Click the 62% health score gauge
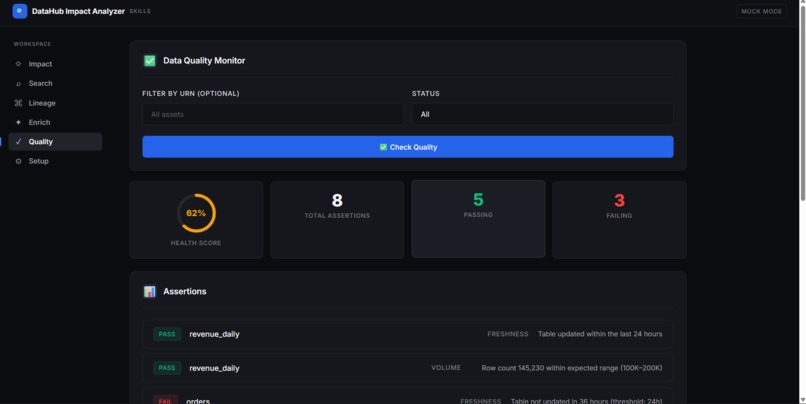This screenshot has height=404, width=806. pos(196,213)
